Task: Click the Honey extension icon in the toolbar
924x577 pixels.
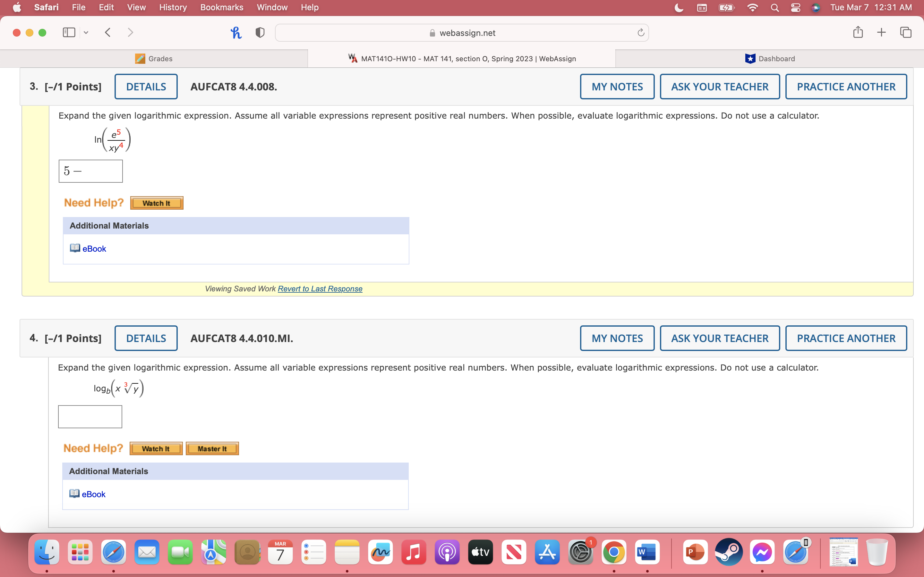Action: (236, 32)
